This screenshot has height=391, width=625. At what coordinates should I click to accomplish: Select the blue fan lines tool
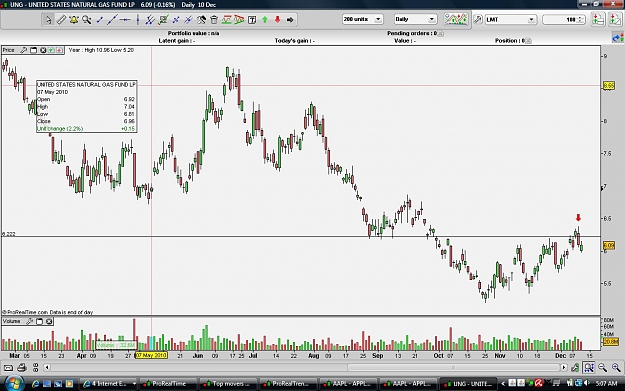[189, 20]
